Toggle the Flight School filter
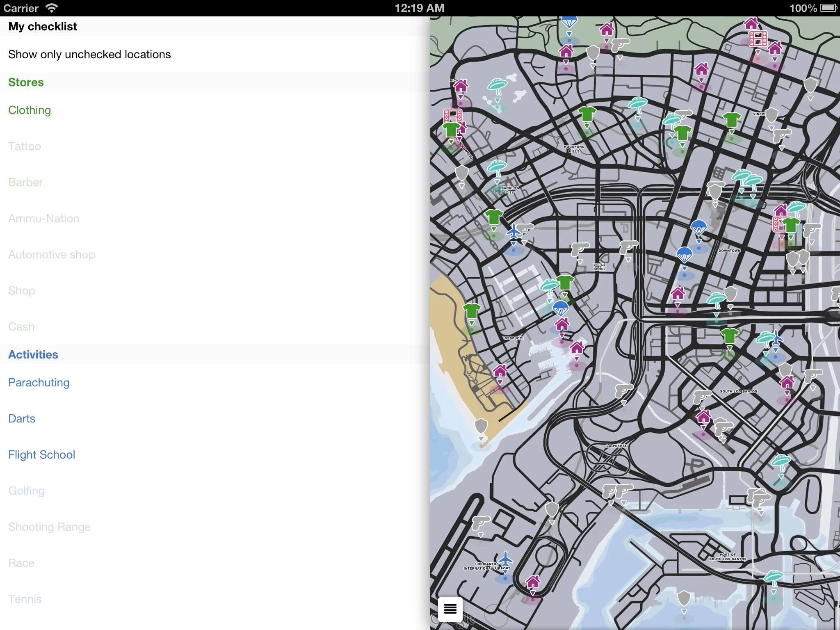The image size is (840, 630). point(215,455)
